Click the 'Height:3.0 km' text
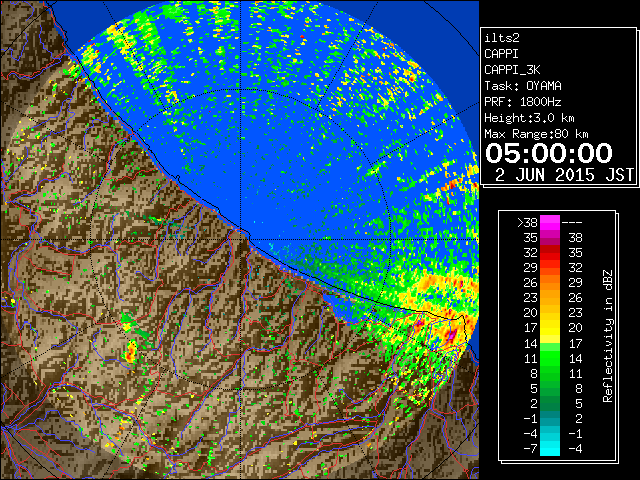The width and height of the screenshot is (640, 480). (x=529, y=118)
